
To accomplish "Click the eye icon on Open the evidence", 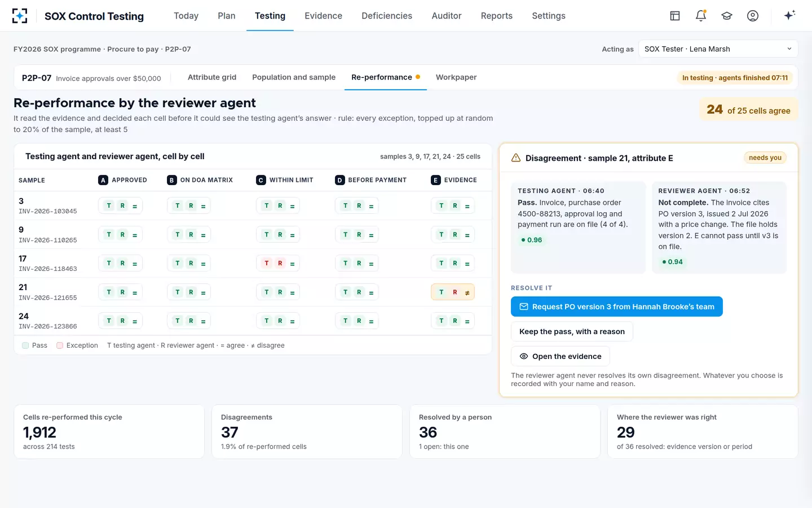I will coord(524,356).
